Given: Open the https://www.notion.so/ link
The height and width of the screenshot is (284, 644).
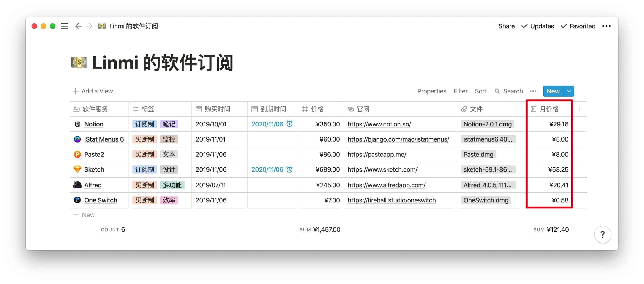Looking at the screenshot, I should (x=379, y=124).
